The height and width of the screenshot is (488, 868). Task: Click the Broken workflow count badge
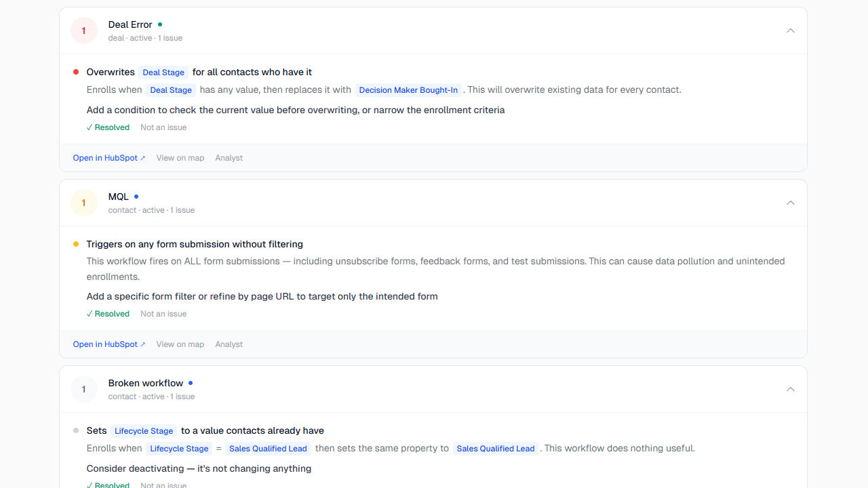84,389
